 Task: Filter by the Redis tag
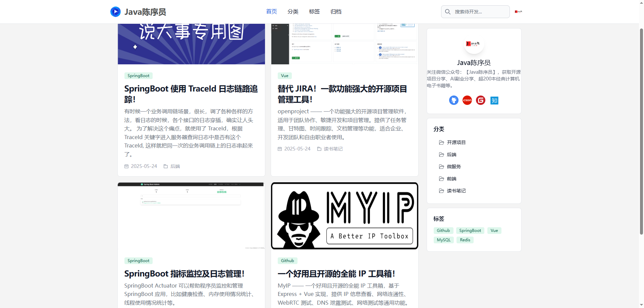click(x=465, y=240)
